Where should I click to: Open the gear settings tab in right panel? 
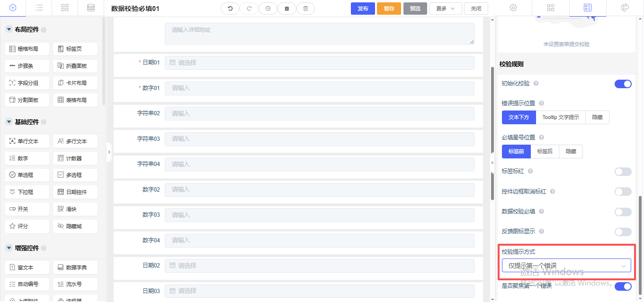[513, 8]
